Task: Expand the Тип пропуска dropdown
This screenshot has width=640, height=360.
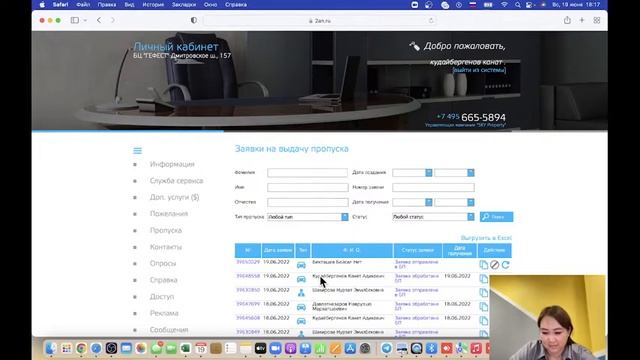Action: 345,217
